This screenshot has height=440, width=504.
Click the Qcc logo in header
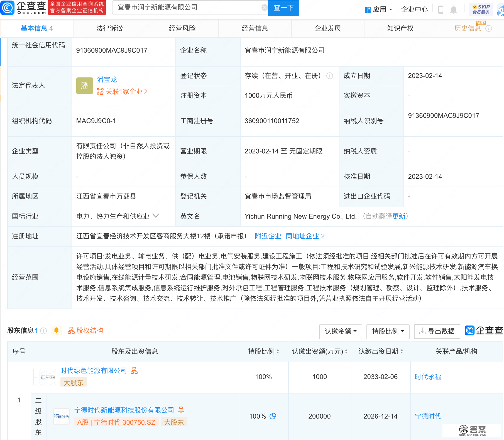(23, 8)
